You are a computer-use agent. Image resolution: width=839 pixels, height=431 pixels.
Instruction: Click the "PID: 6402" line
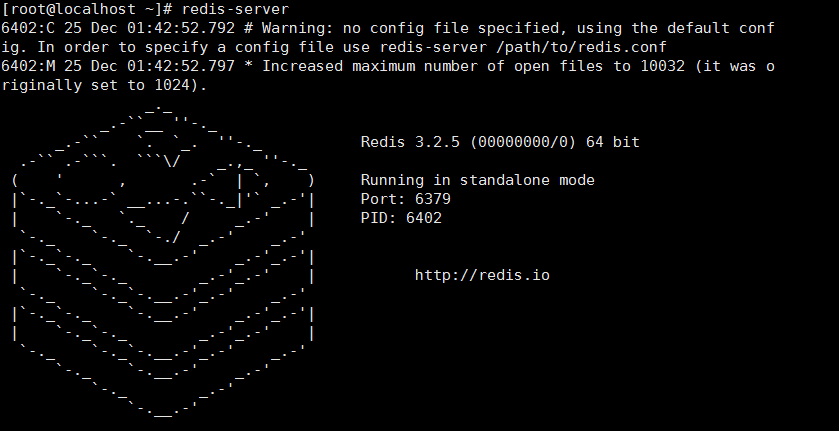click(401, 218)
